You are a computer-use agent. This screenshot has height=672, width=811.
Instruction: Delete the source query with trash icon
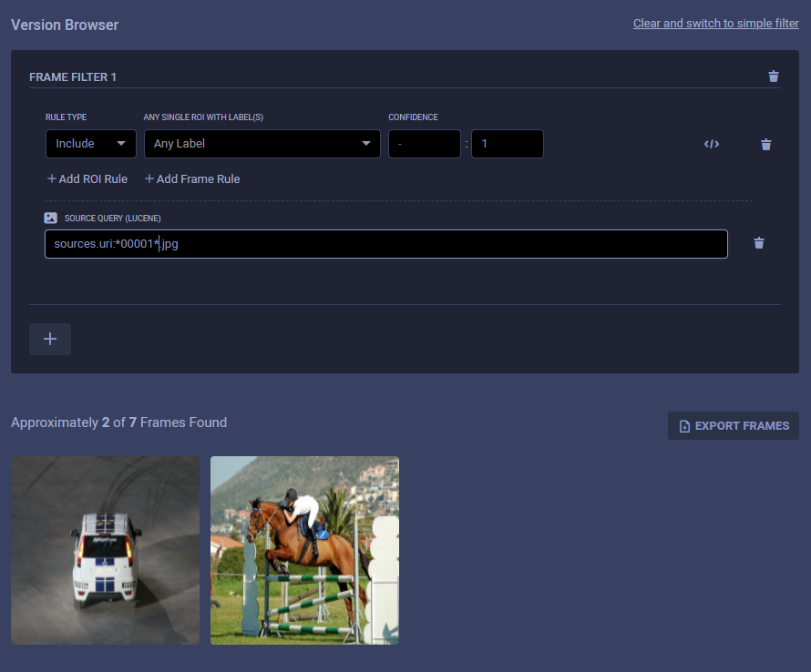[759, 243]
